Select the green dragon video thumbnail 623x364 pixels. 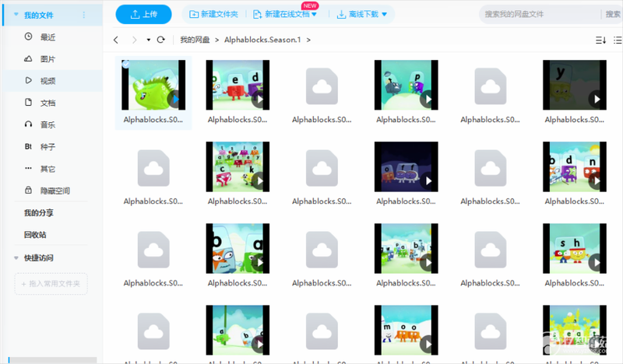click(x=153, y=85)
